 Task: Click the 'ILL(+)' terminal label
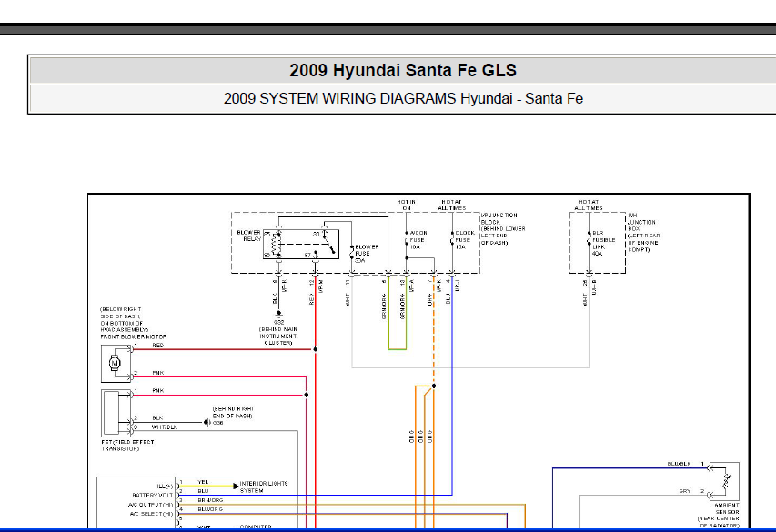[165, 487]
